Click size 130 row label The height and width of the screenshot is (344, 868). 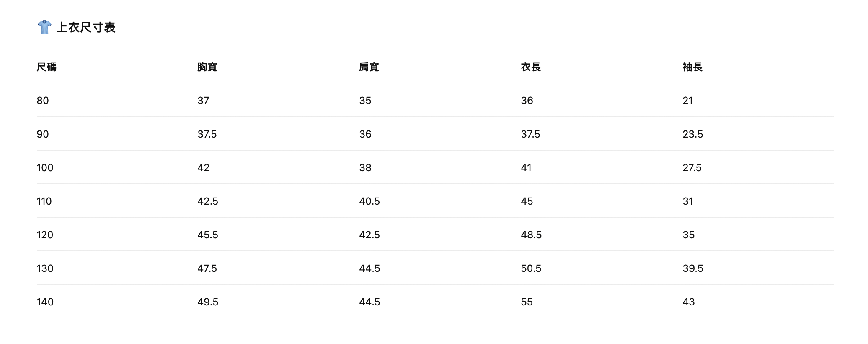pos(45,268)
